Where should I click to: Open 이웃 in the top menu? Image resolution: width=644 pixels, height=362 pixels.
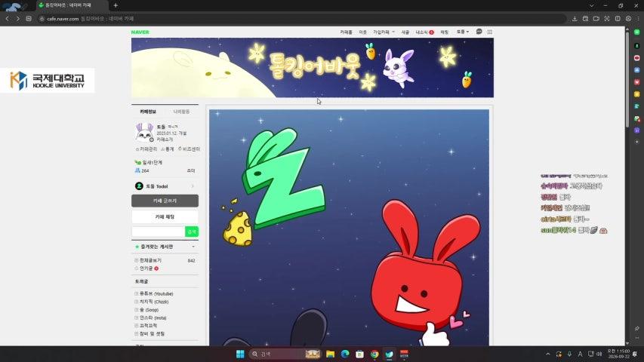click(x=362, y=32)
